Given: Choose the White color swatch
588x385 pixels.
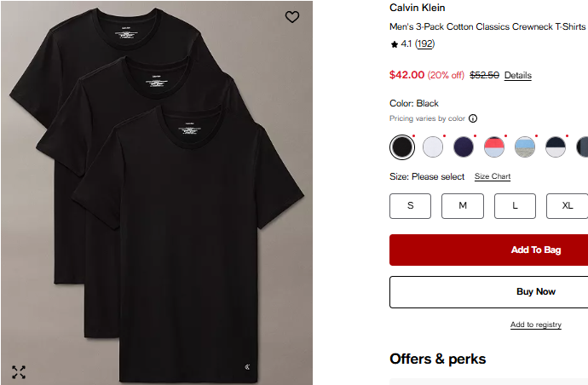Looking at the screenshot, I should coord(433,147).
